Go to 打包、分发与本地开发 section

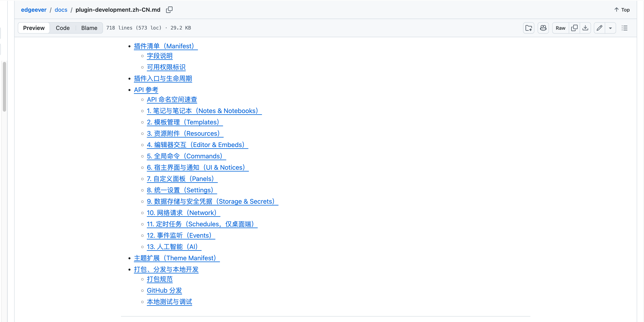[x=166, y=269]
